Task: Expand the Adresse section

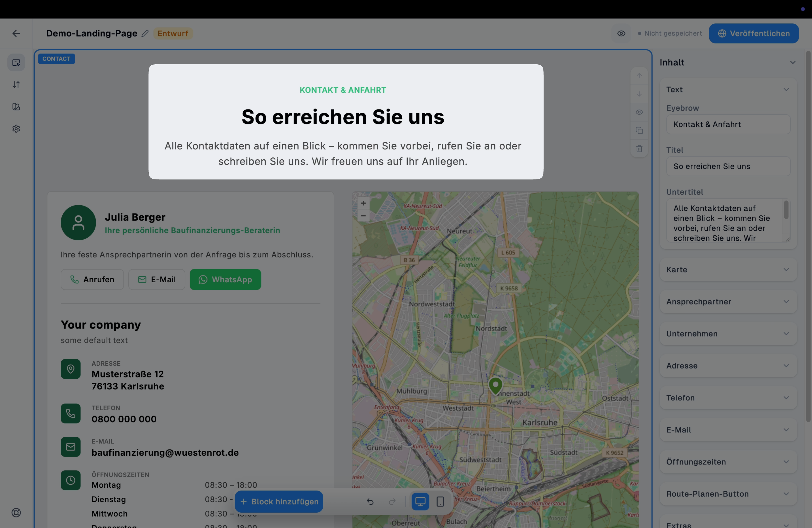Action: click(728, 366)
